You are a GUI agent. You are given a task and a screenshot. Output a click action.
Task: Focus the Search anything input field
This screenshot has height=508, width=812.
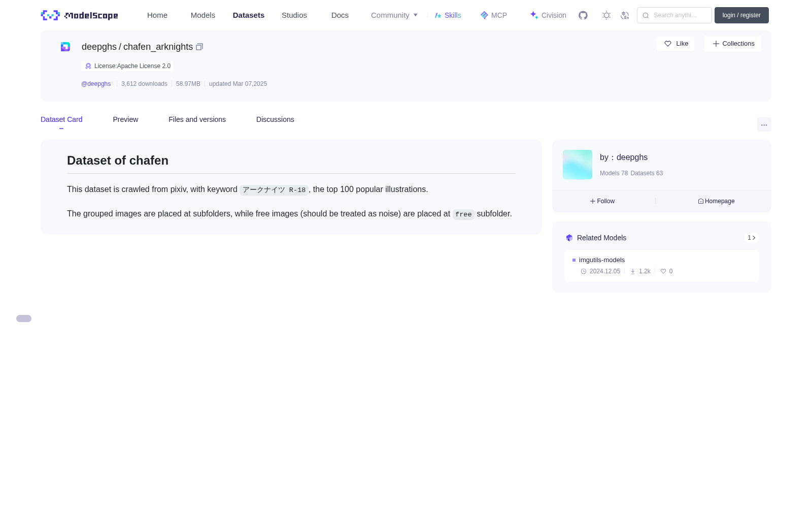pos(674,15)
